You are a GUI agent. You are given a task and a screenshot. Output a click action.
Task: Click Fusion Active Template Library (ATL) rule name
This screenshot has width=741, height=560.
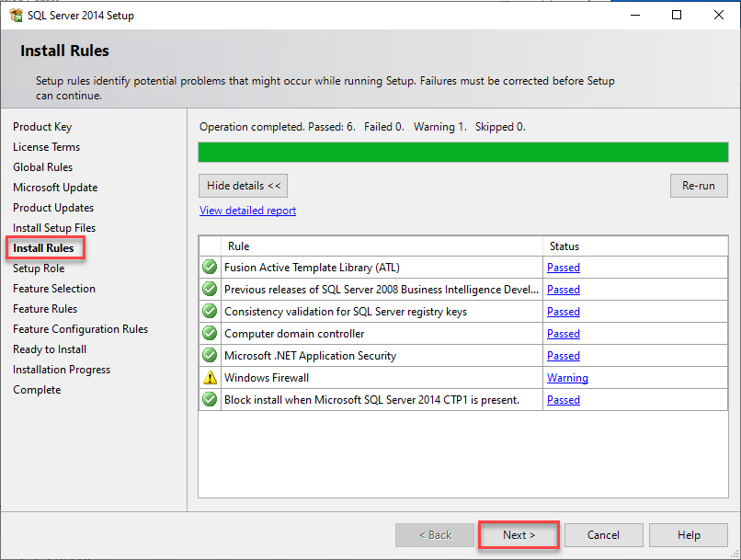tap(312, 268)
